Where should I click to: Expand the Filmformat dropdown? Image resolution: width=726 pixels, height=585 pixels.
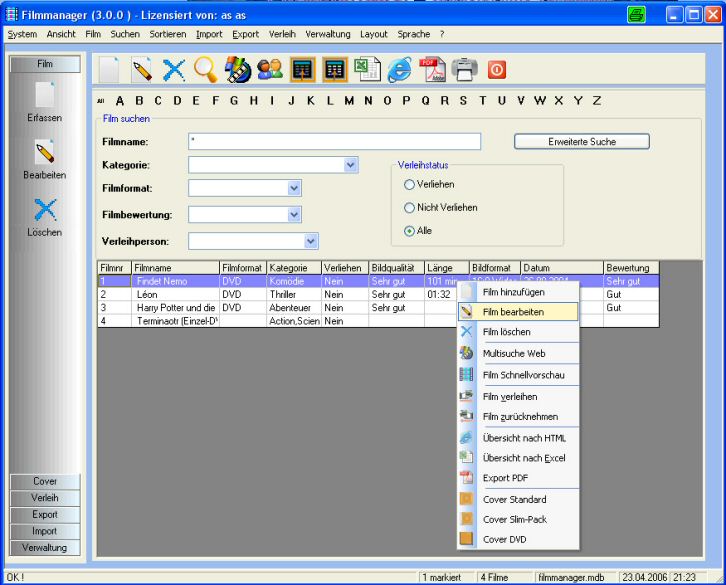click(294, 188)
